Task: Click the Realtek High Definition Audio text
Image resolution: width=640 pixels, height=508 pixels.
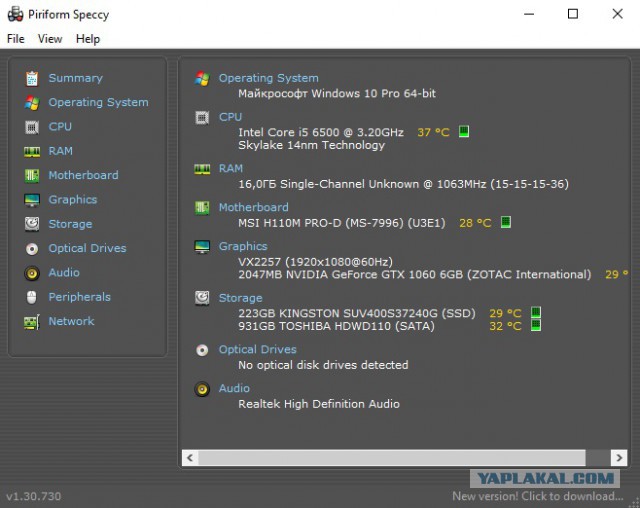Action: click(319, 404)
